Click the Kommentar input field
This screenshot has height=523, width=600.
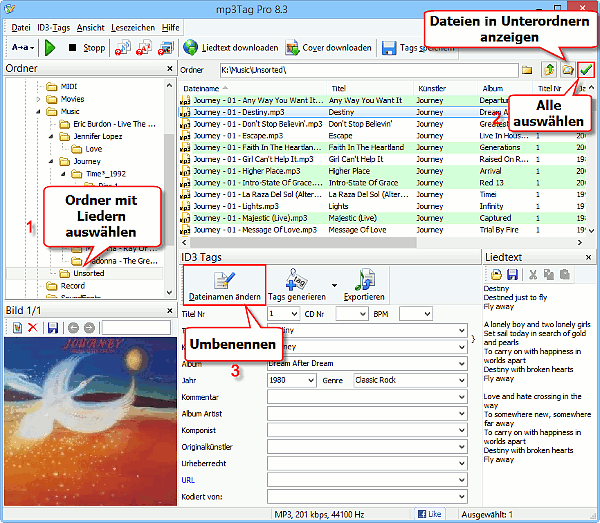pyautogui.click(x=367, y=397)
